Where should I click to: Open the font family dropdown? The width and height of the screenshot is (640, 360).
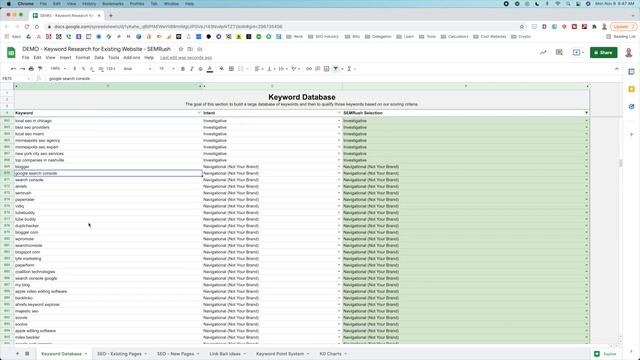[137, 69]
